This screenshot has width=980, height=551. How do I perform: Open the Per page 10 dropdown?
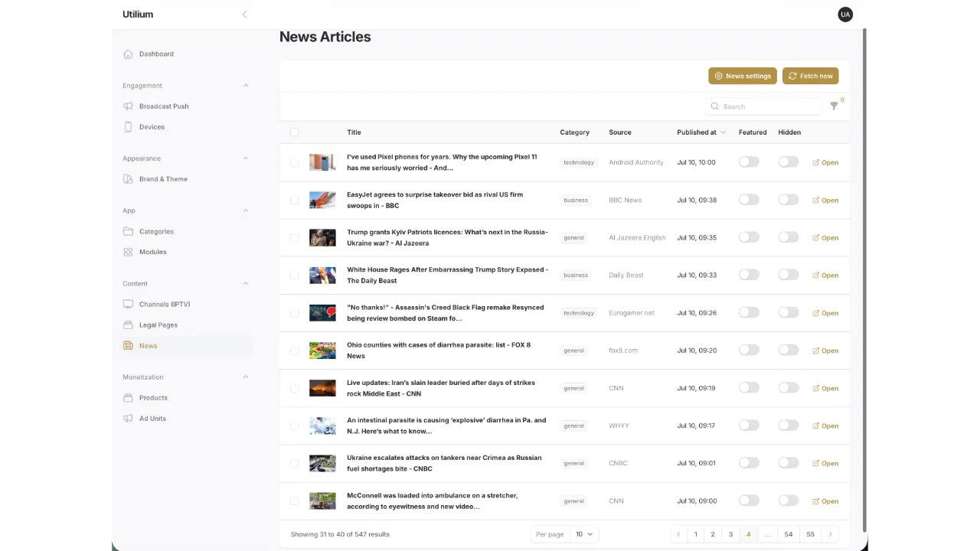tap(584, 534)
